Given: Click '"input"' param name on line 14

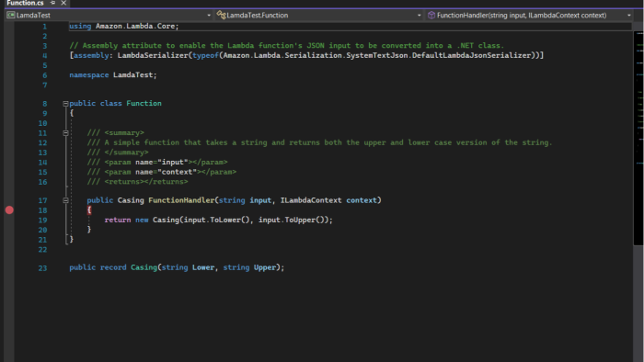Looking at the screenshot, I should click(x=173, y=163).
